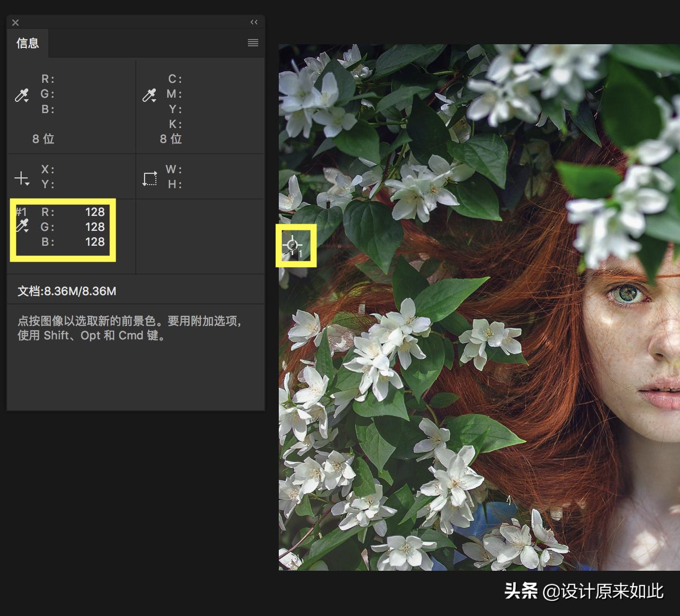The image size is (680, 616).
Task: Click the K: label in CMYK readout
Action: click(x=175, y=124)
